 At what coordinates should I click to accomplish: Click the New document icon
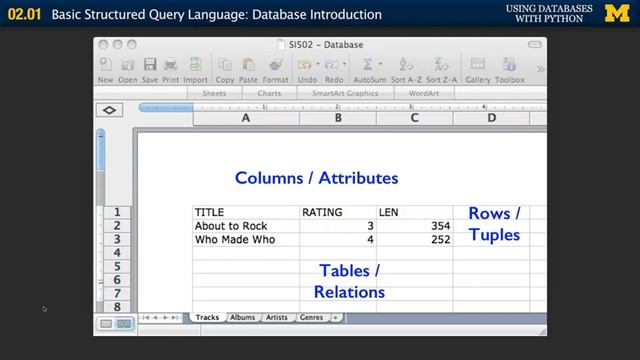point(105,64)
